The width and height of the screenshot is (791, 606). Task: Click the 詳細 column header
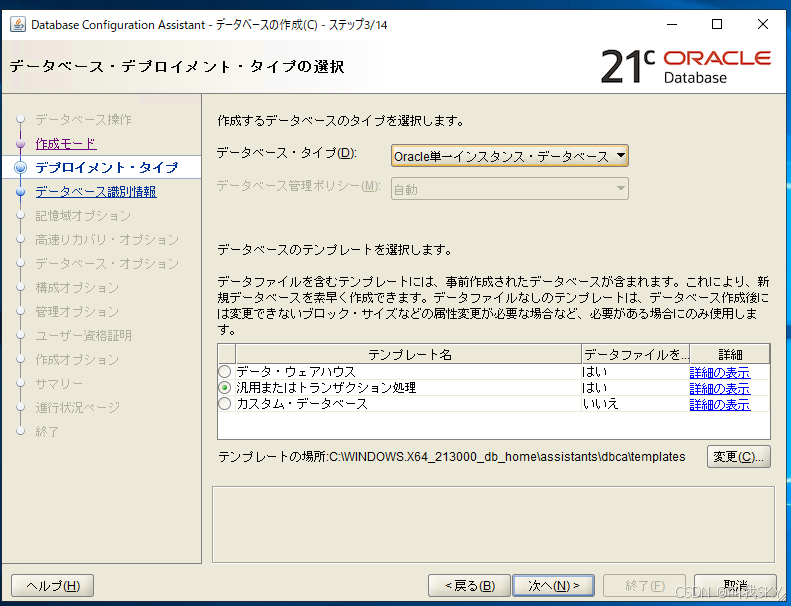point(729,354)
